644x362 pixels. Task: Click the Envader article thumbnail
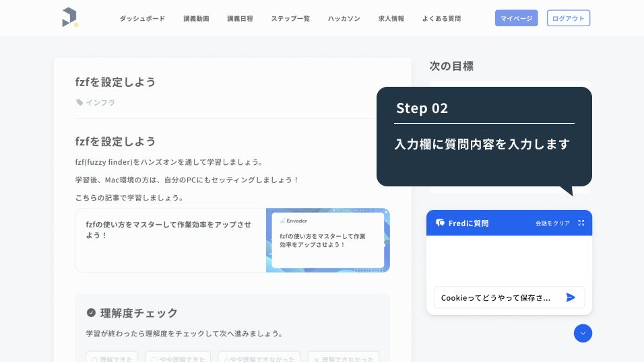[x=328, y=240]
